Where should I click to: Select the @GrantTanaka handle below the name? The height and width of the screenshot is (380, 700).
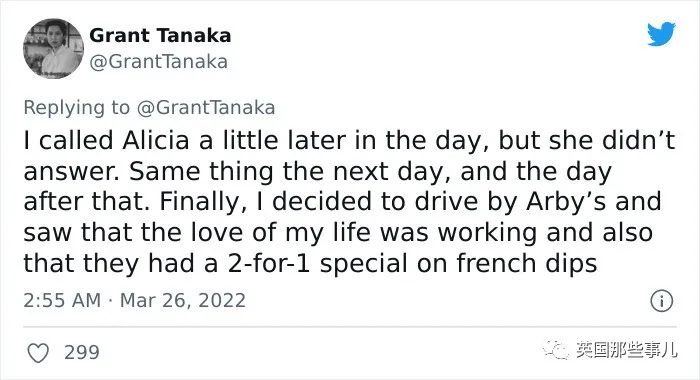pos(158,62)
